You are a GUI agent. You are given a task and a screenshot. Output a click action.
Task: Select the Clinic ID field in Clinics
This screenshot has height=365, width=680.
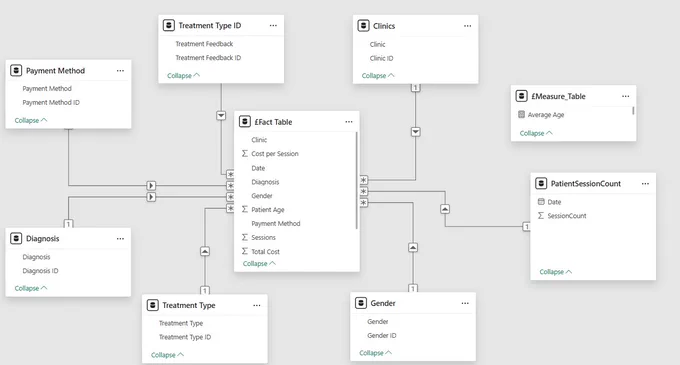pyautogui.click(x=382, y=58)
